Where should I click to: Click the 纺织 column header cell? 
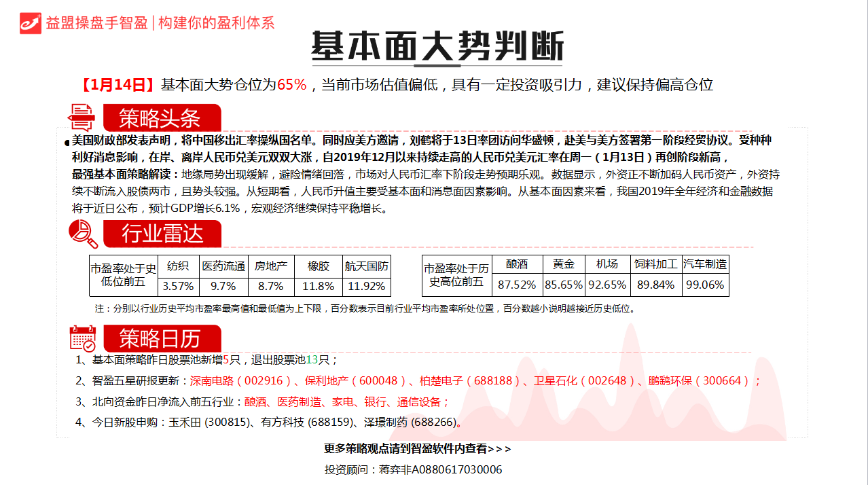coord(178,266)
